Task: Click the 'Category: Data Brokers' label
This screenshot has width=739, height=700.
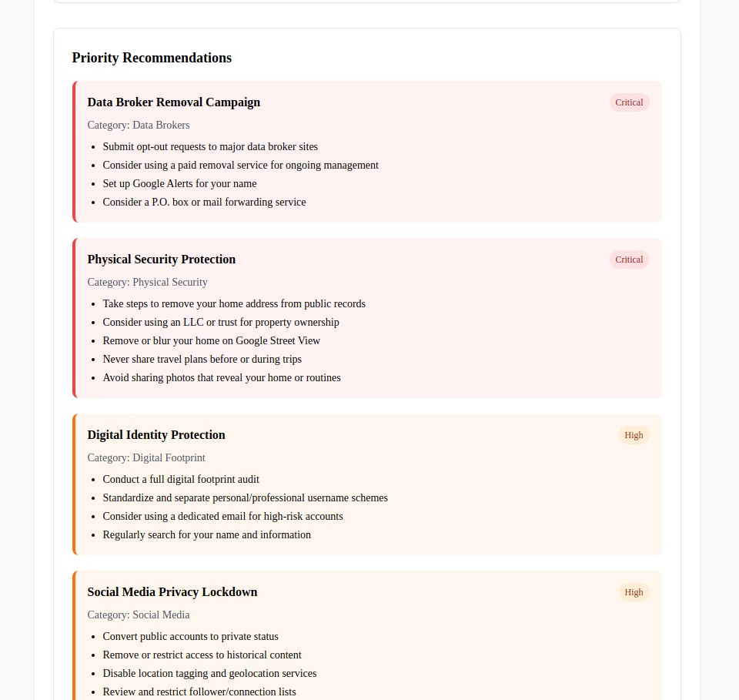Action: click(x=139, y=125)
